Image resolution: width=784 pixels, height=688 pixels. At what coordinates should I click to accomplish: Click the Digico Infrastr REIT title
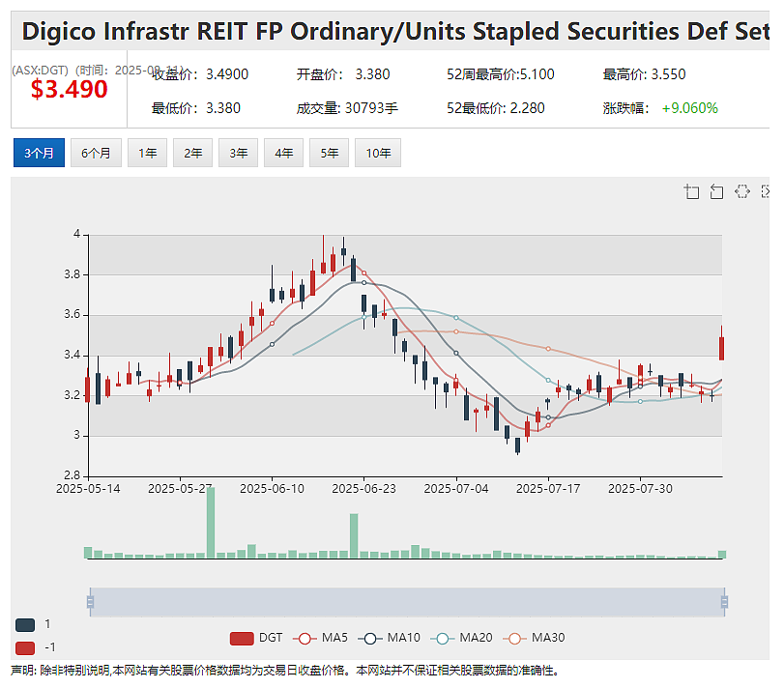[x=395, y=31]
